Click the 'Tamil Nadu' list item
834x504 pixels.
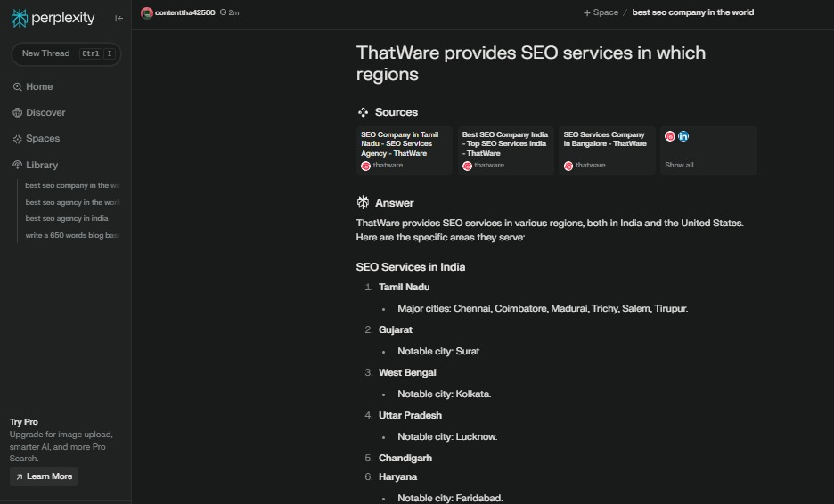[405, 288]
